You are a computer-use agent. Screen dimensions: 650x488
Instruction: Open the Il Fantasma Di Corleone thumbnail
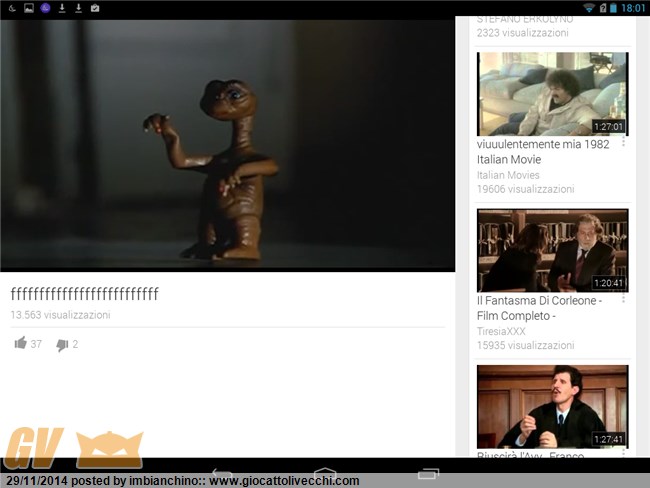[x=553, y=250]
